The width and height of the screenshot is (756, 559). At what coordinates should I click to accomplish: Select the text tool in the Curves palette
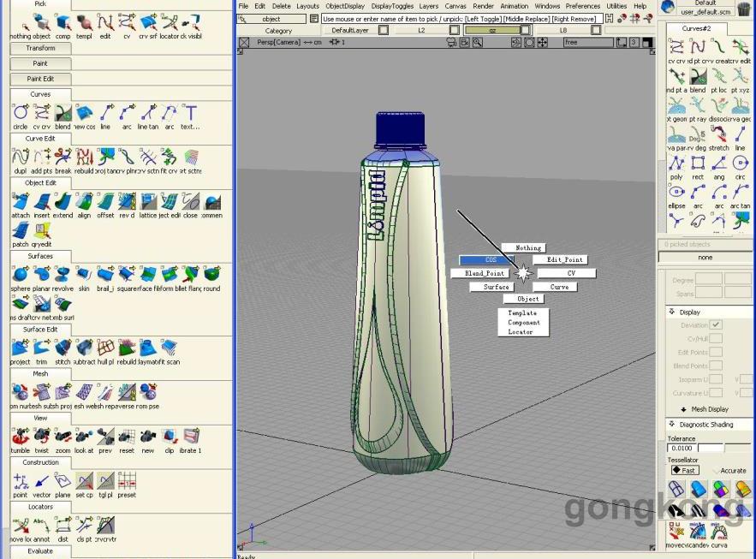coord(191,113)
